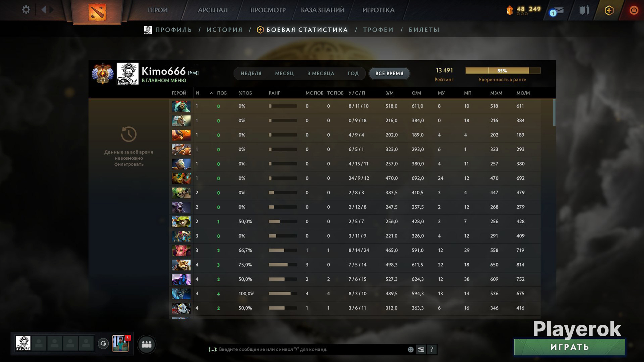
Task: Open the emoticon picker in chat
Action: point(410,349)
